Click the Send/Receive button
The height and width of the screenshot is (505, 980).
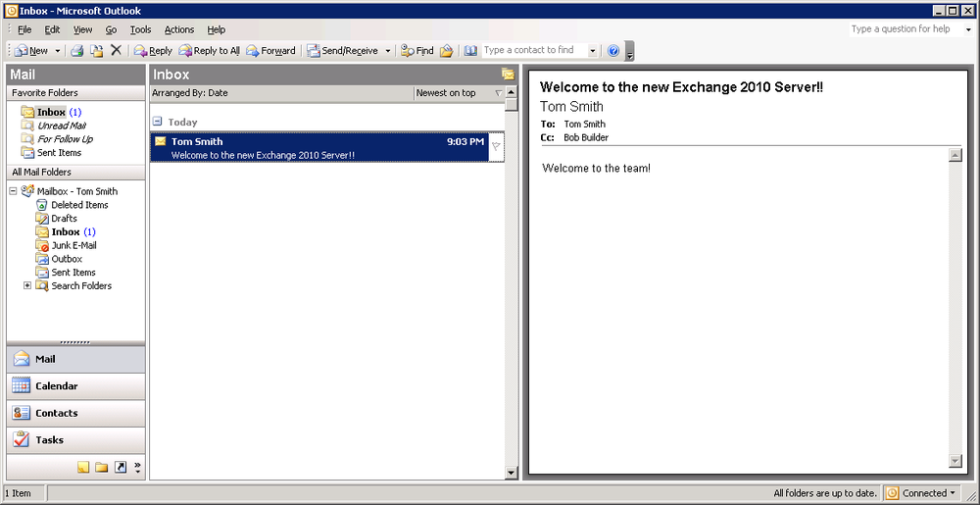342,51
